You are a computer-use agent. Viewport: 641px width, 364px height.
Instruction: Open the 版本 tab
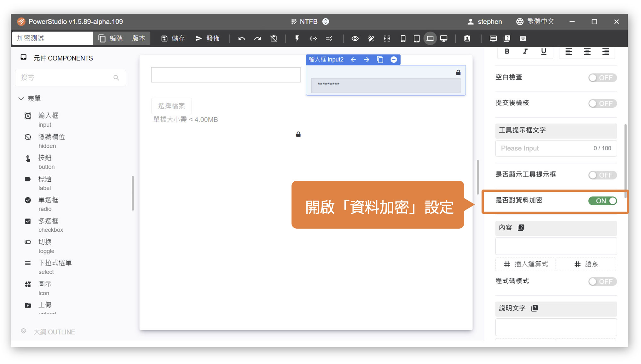click(139, 38)
